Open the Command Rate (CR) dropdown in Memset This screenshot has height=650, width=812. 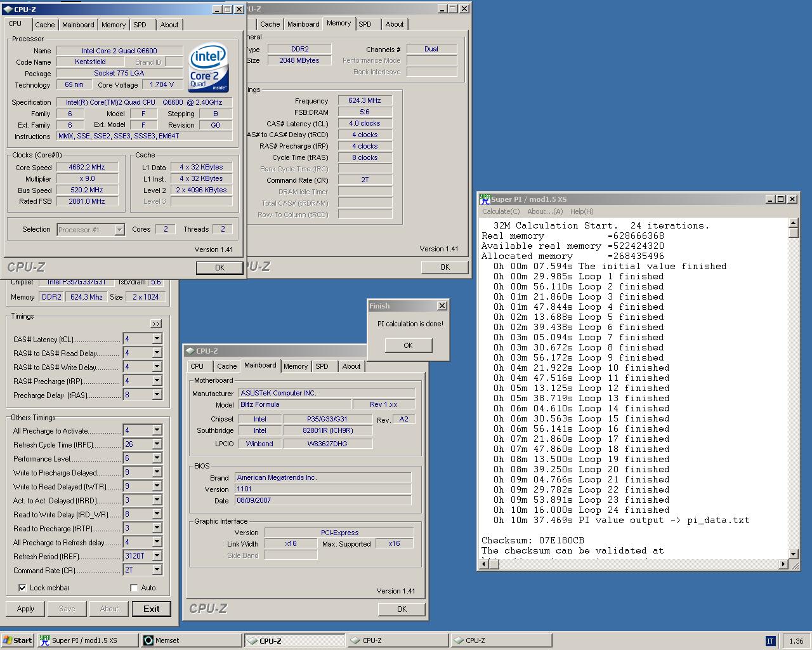(x=157, y=570)
